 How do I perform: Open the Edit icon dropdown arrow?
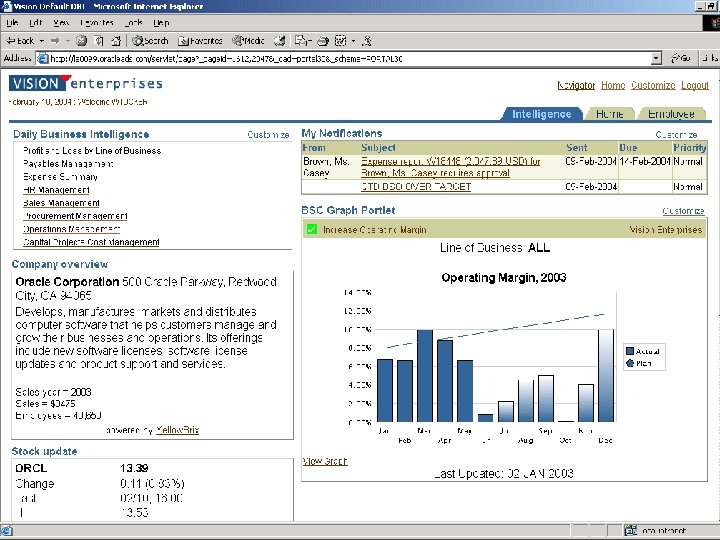(354, 41)
